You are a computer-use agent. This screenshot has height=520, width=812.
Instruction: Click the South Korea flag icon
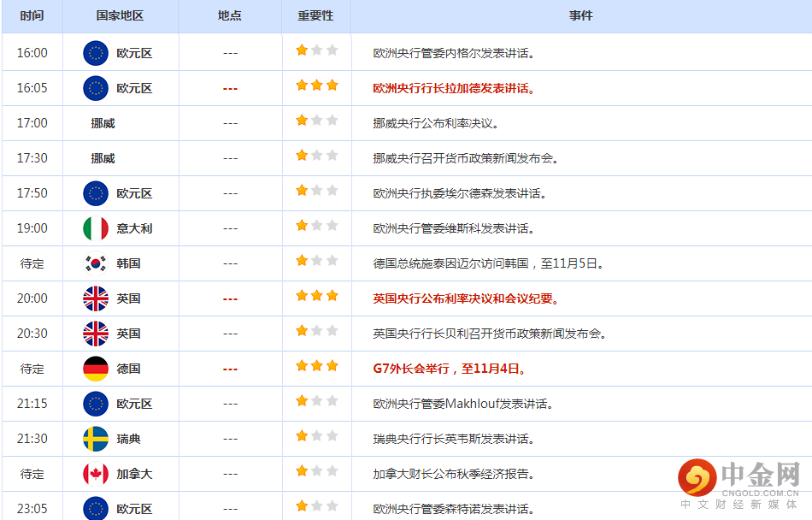point(96,263)
